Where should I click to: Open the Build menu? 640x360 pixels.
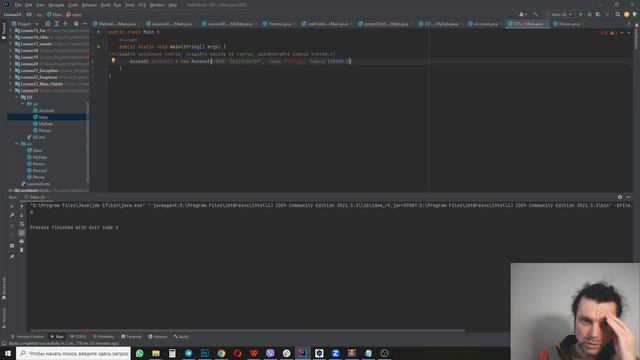(x=105, y=5)
